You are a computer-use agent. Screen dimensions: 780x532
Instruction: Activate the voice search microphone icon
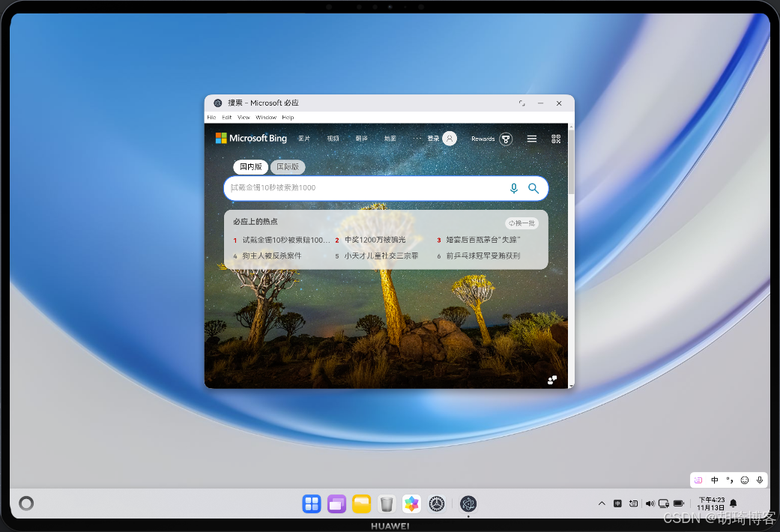[514, 188]
